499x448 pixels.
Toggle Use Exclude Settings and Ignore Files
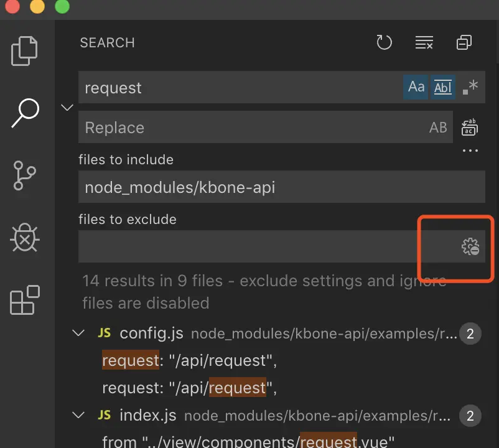[470, 246]
